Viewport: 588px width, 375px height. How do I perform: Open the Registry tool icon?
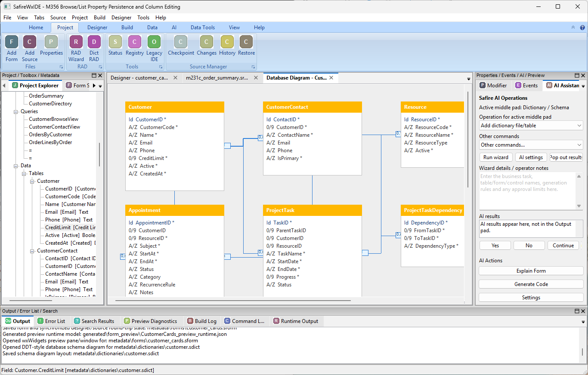pos(135,42)
